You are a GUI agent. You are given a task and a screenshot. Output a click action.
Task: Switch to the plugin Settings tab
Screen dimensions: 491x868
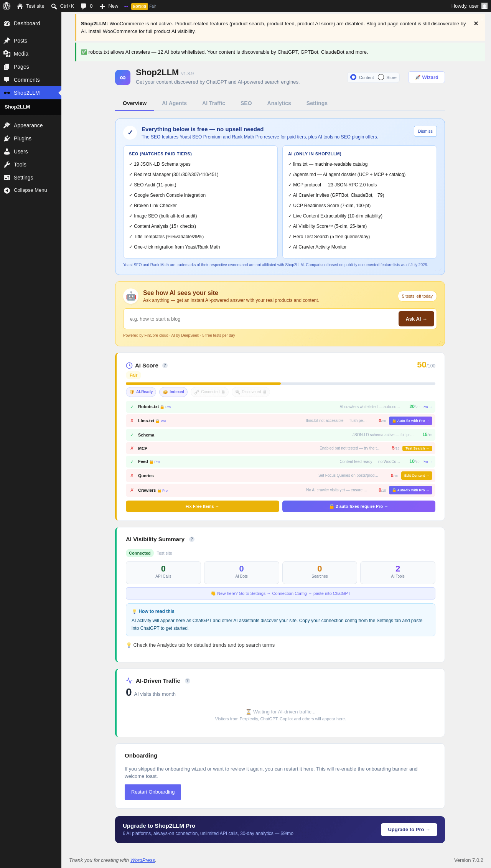coord(317,103)
